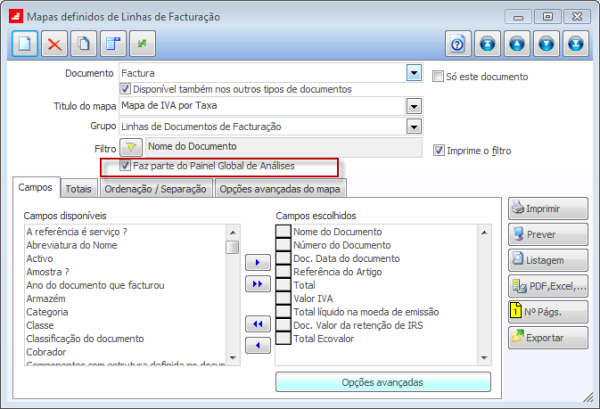This screenshot has height=409, width=600.
Task: Click the Exportar button
Action: 548,337
